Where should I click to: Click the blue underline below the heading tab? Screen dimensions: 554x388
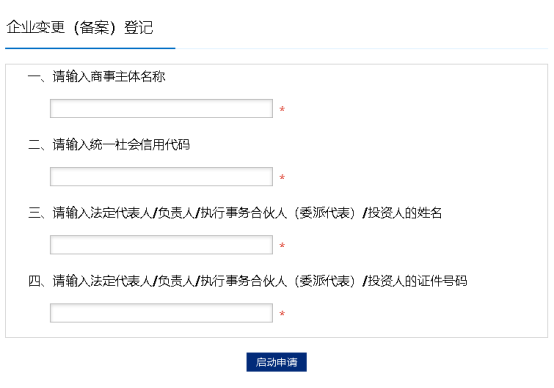coord(90,48)
